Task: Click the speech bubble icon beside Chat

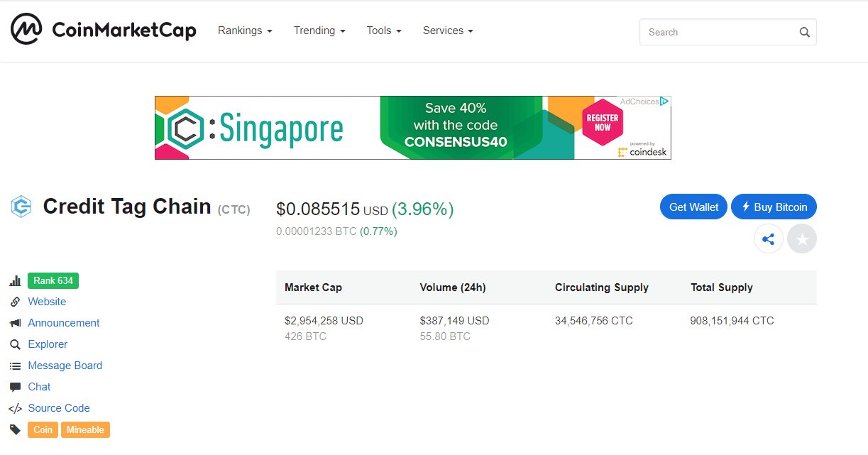Action: point(15,387)
